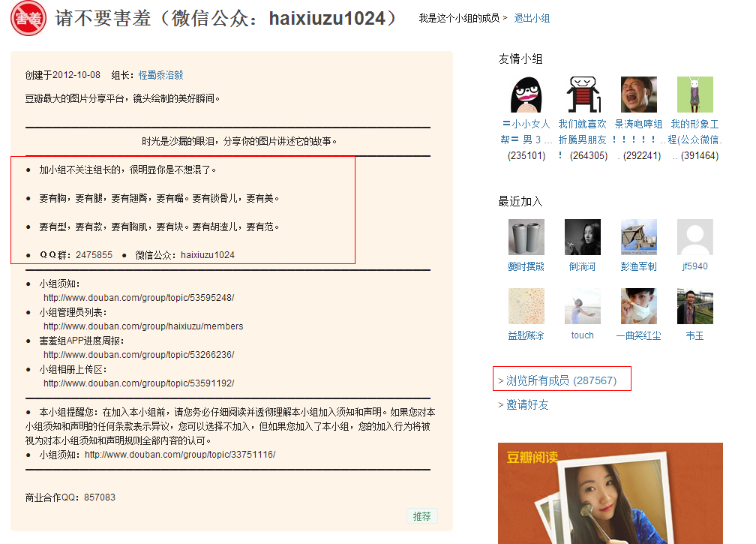Image resolution: width=756 pixels, height=544 pixels.
Task: Click the 最近加入 heading
Action: pyautogui.click(x=520, y=201)
